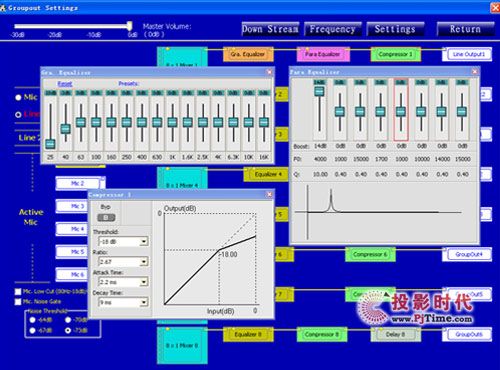Viewport: 500px width, 370px height.
Task: Open the 8x1 Mixer 8 block
Action: click(182, 345)
